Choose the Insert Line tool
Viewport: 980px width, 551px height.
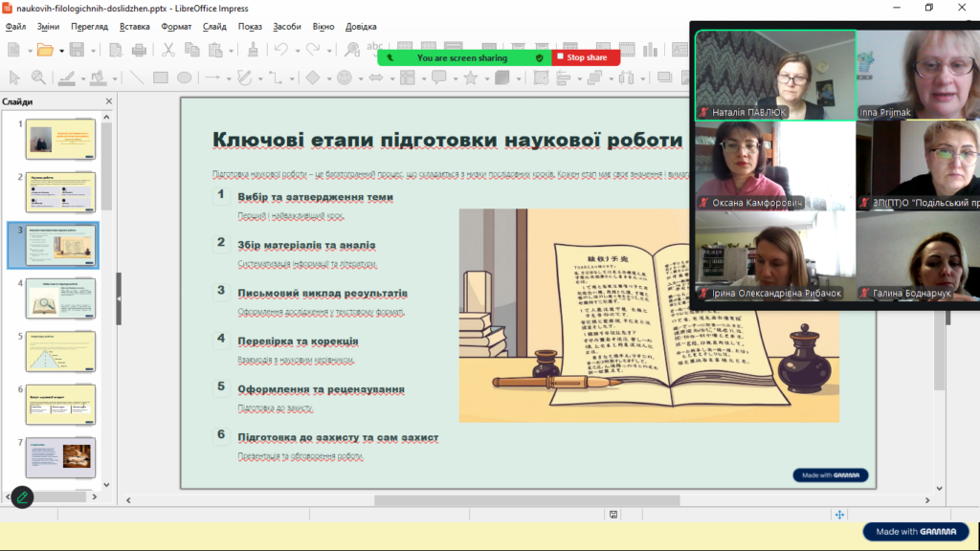coord(137,78)
